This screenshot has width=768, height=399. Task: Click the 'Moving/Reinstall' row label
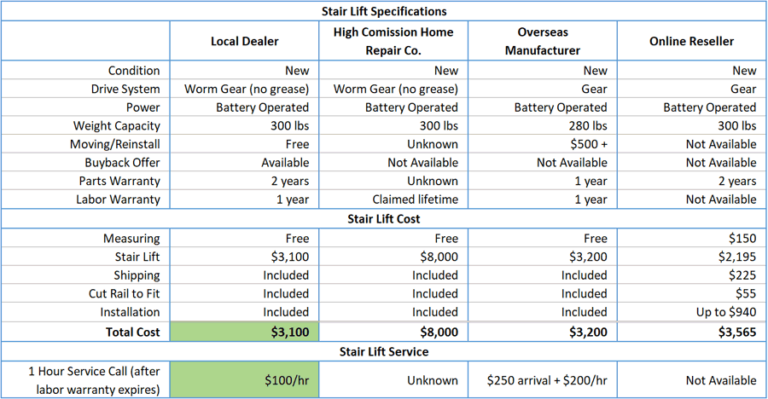point(115,144)
